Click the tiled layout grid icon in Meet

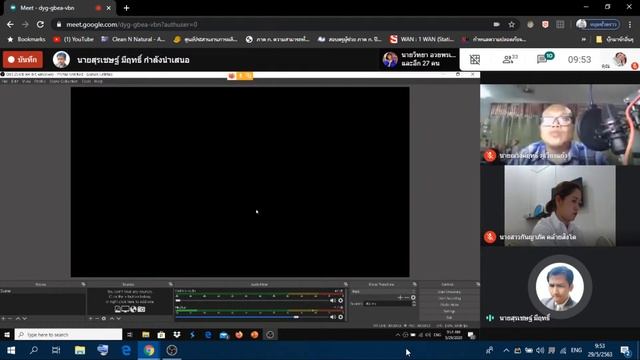(475, 60)
